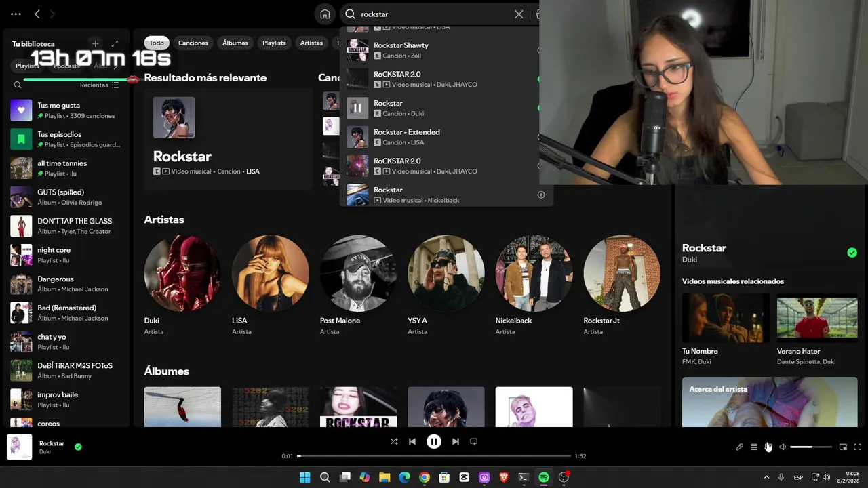This screenshot has width=868, height=488.
Task: Open the Recientes sort dropdown
Action: point(99,85)
